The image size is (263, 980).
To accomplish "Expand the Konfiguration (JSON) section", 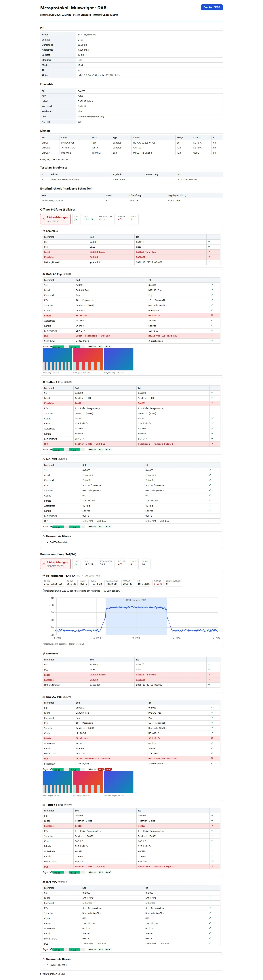I will coord(53,974).
